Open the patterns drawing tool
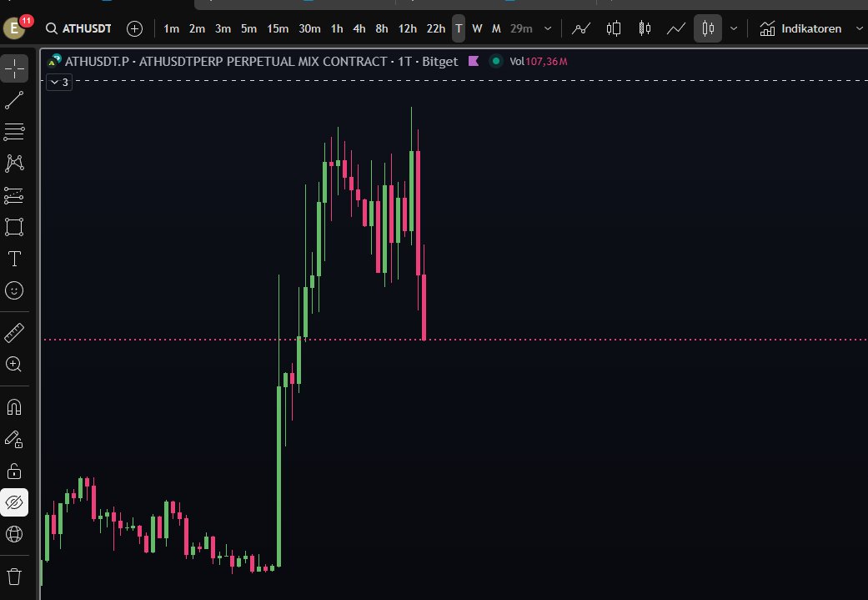The height and width of the screenshot is (600, 868). point(14,163)
